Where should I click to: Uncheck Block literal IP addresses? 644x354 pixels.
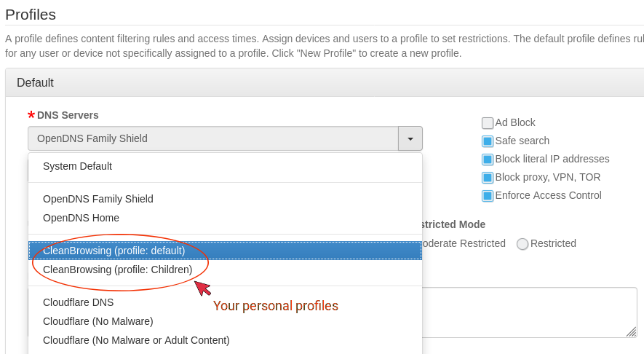[x=488, y=160]
